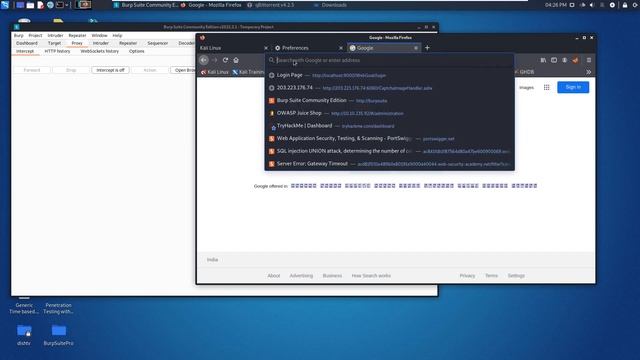Open the Burp menu in Burp Suite
The height and width of the screenshot is (360, 640).
[19, 36]
